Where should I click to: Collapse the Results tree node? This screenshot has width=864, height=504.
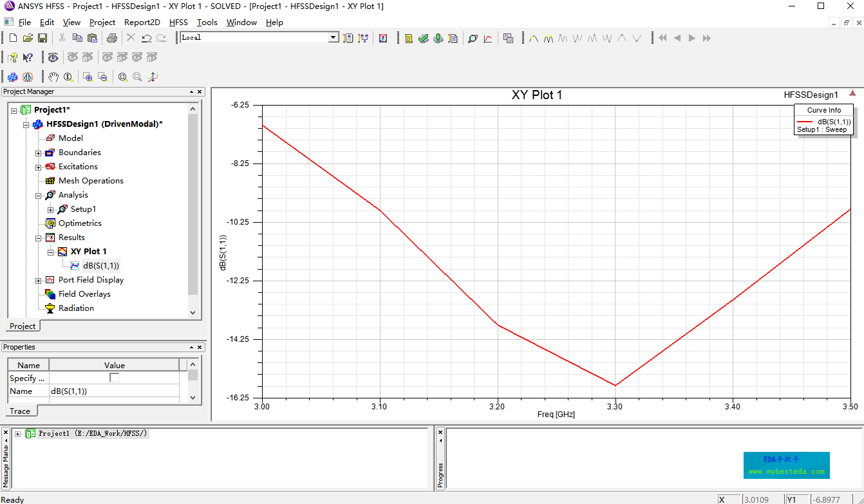[x=39, y=238]
